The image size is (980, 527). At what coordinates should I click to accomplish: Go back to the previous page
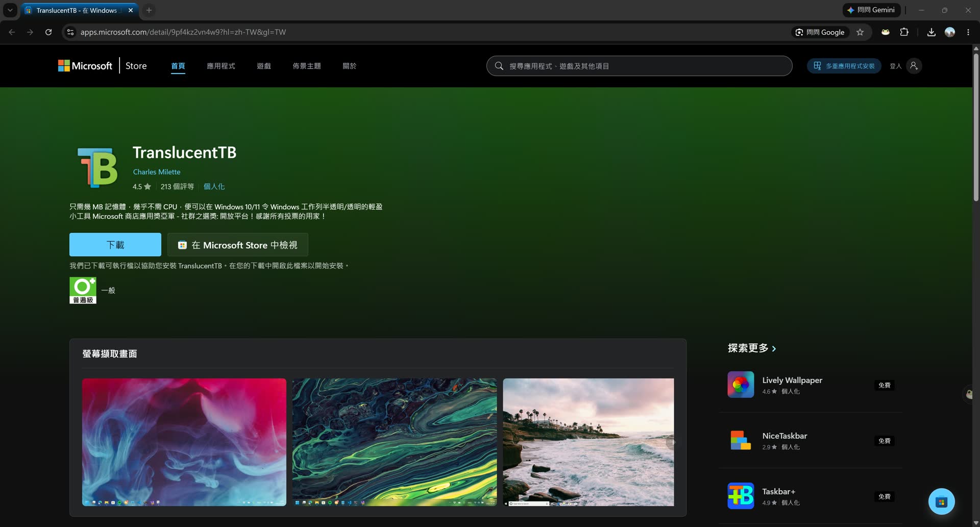point(12,32)
